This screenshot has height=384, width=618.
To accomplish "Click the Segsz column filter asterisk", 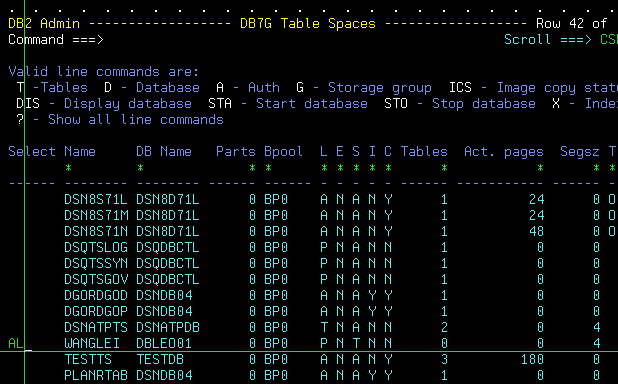I will [x=596, y=168].
